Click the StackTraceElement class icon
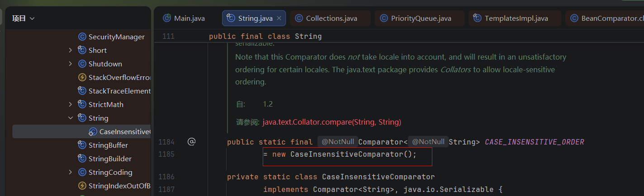The width and height of the screenshot is (644, 196). click(82, 91)
